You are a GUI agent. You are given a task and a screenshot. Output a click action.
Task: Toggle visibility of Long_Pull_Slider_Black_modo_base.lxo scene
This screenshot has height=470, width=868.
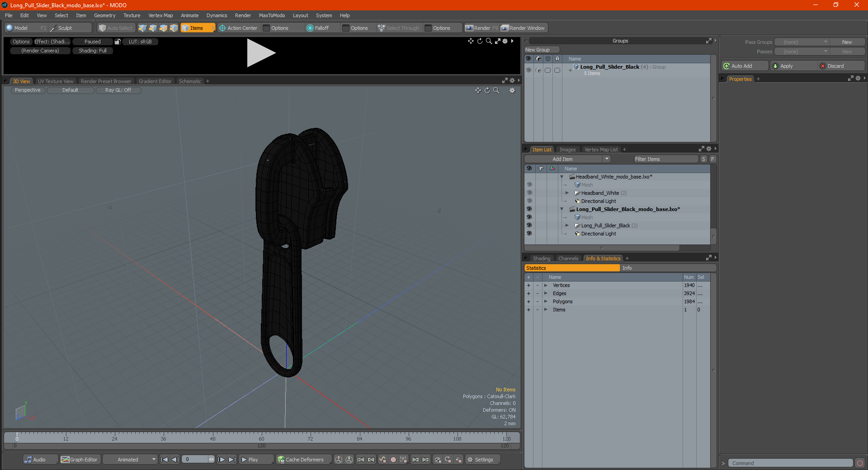coord(529,209)
